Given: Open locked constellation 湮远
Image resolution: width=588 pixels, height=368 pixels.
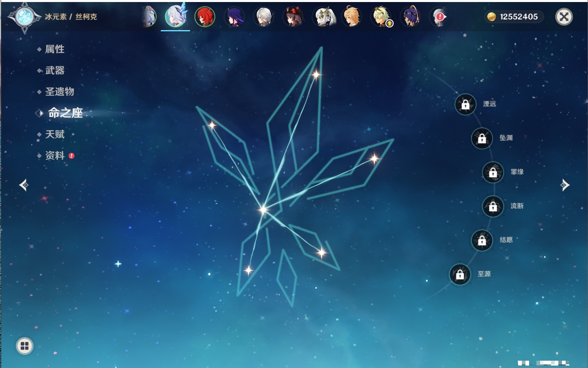Looking at the screenshot, I should coord(465,105).
